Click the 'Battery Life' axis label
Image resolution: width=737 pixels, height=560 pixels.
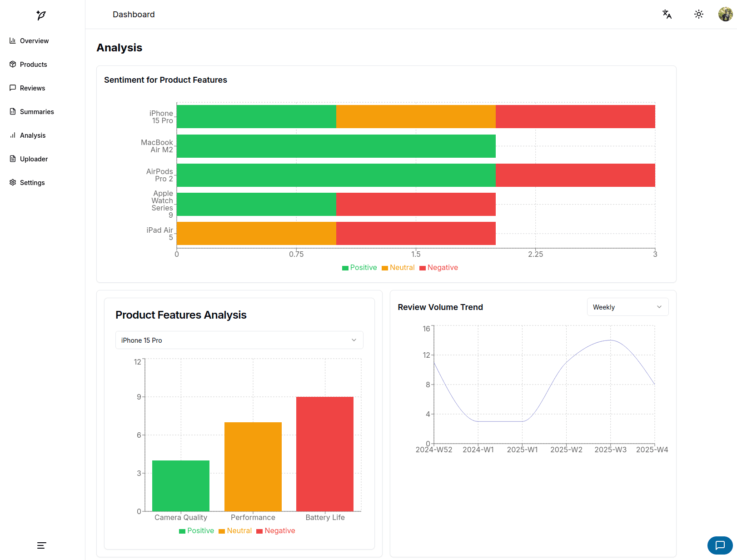pos(325,517)
